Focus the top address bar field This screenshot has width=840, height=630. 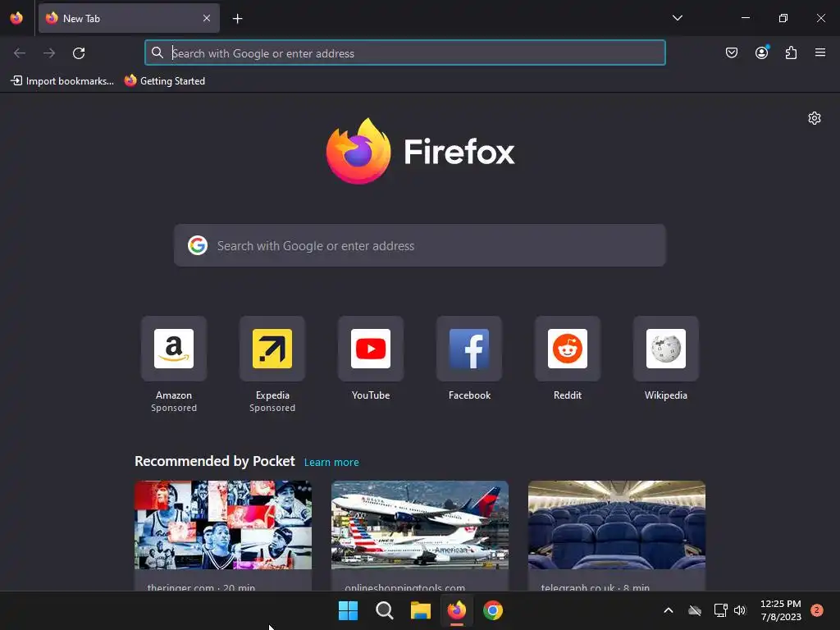[x=405, y=52]
